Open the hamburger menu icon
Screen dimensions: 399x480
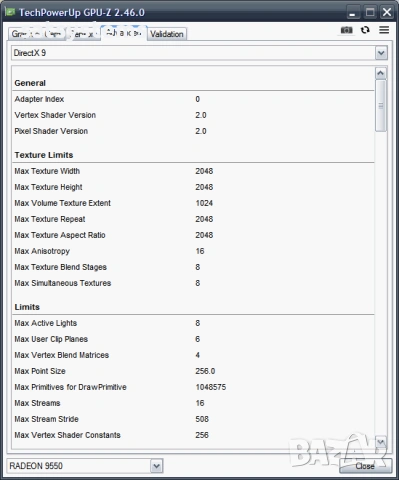tap(384, 30)
